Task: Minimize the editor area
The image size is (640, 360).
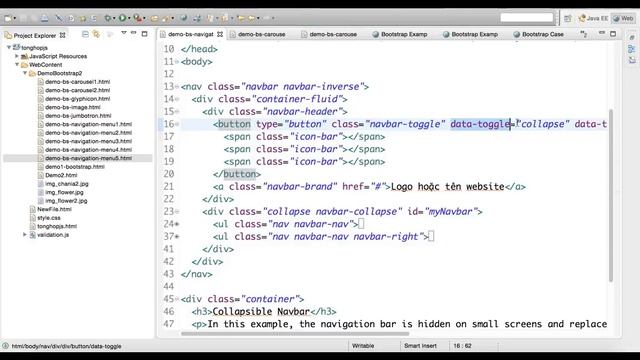Action: (x=602, y=33)
